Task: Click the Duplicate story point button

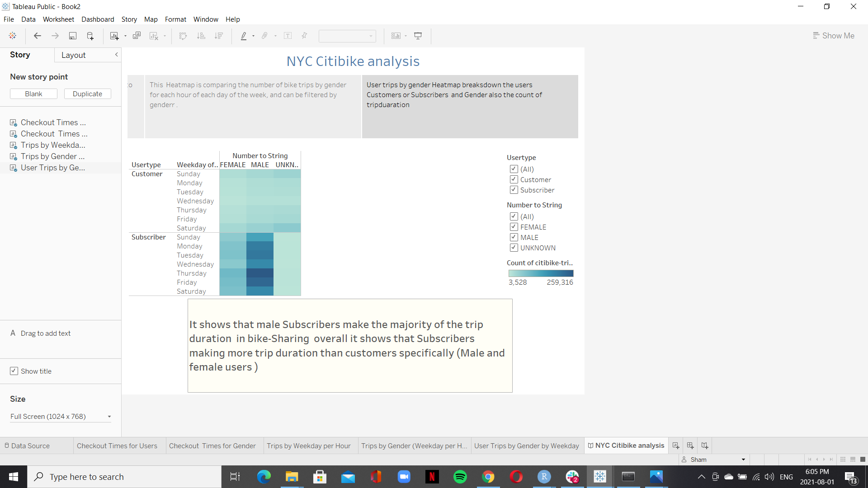Action: pos(87,94)
